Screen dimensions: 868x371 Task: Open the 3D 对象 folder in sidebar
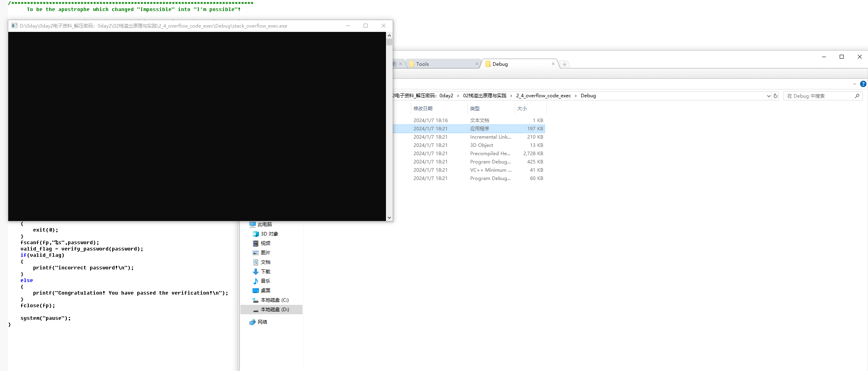[x=269, y=234]
